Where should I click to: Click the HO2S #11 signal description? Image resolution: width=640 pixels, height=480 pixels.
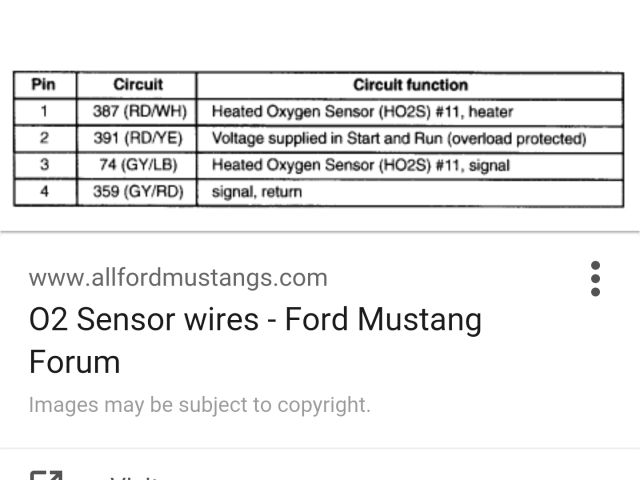[360, 164]
